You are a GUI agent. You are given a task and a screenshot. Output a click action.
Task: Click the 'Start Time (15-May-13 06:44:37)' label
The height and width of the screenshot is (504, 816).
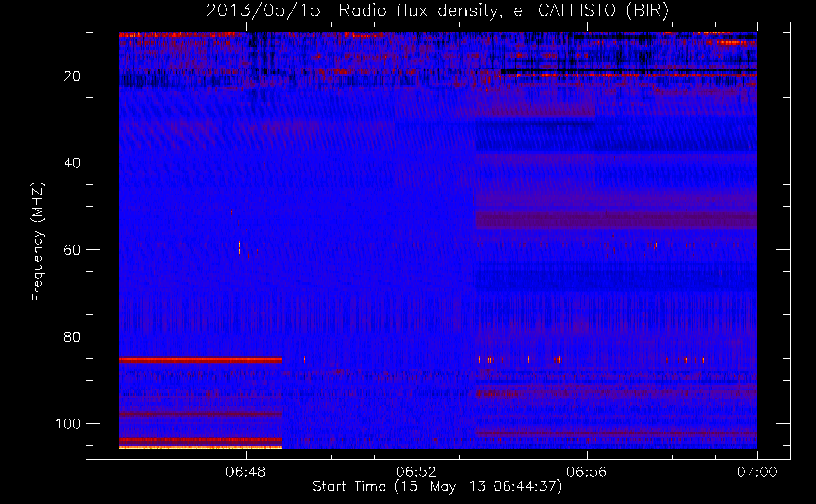(437, 487)
